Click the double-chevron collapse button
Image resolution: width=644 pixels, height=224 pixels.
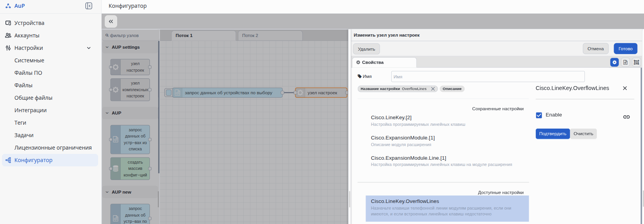pyautogui.click(x=111, y=21)
